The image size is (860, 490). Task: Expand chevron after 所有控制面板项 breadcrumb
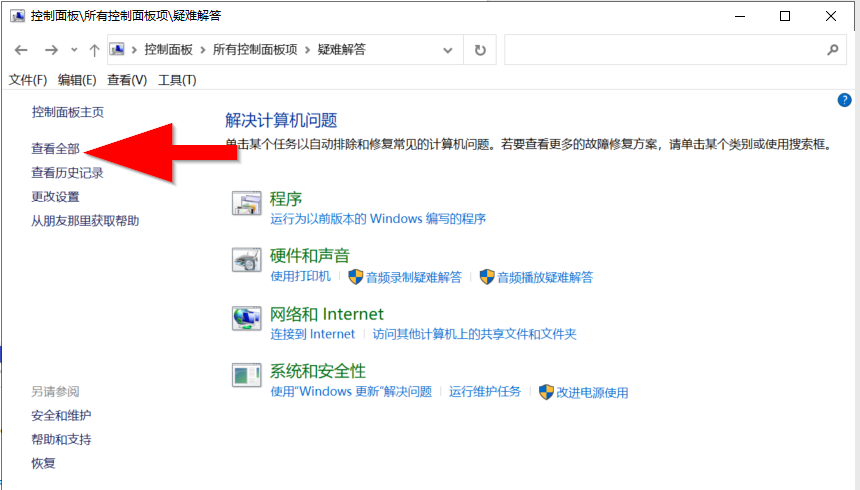pos(307,50)
